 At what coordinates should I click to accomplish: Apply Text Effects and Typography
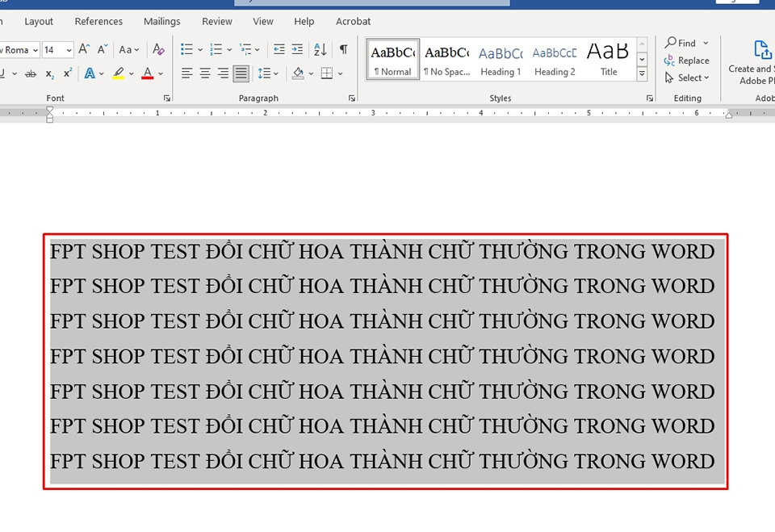point(90,73)
